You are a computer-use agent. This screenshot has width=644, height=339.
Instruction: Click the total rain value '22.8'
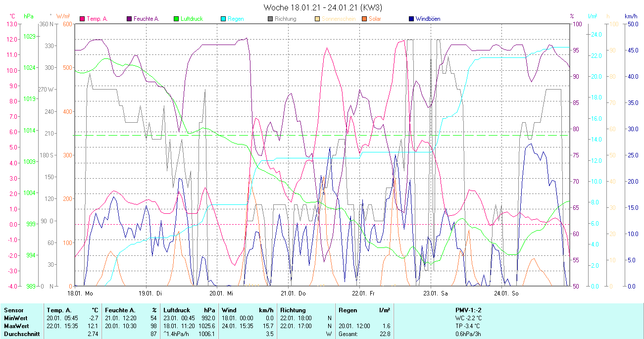[385, 334]
